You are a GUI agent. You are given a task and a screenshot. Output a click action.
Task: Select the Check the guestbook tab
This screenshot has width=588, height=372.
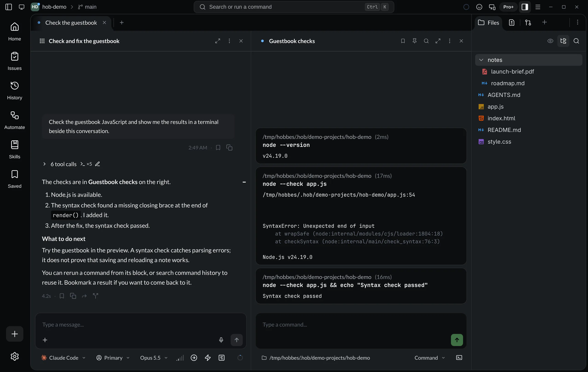point(71,23)
